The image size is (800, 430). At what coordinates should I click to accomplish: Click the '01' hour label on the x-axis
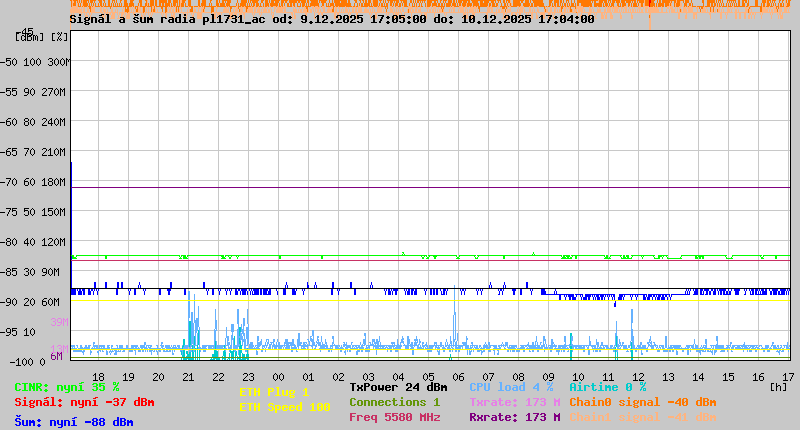(x=308, y=377)
